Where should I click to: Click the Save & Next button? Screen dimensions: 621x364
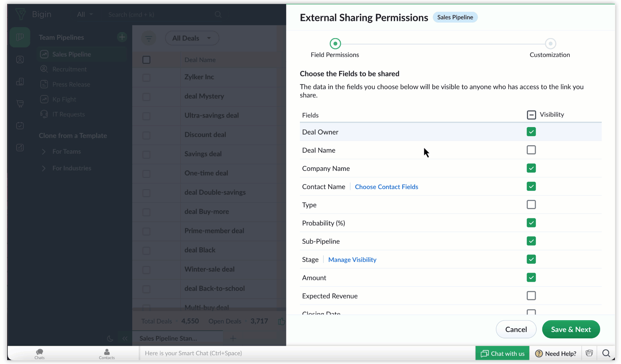pyautogui.click(x=571, y=329)
